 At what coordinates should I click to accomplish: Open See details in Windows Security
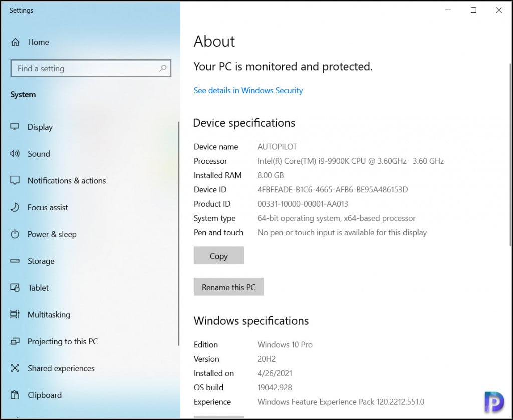[248, 90]
